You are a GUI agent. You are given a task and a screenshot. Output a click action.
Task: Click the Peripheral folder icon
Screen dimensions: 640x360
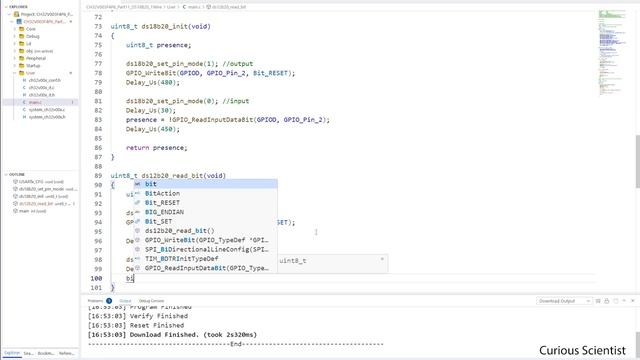(x=22, y=58)
